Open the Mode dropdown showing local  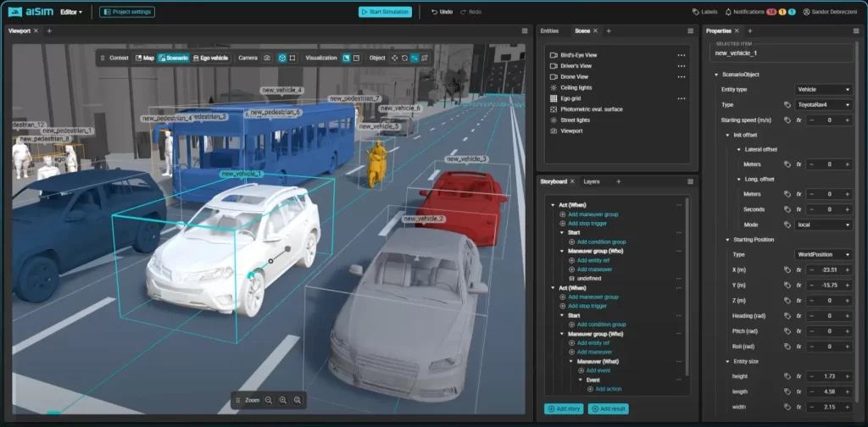pos(823,225)
